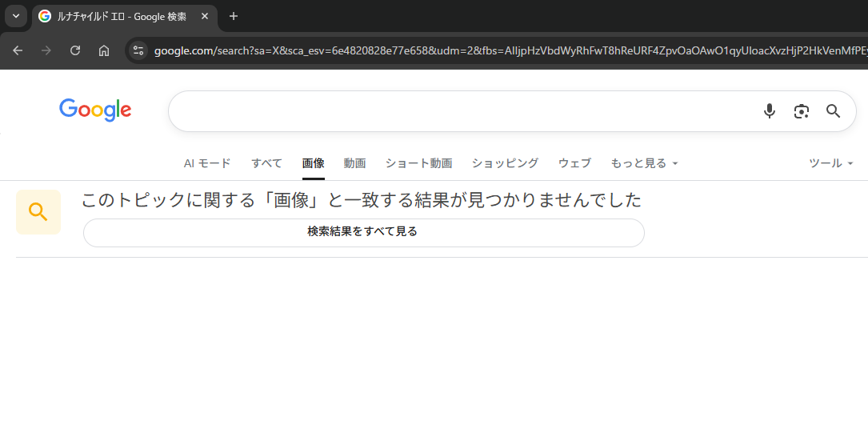Open Google Lens image search icon
Image resolution: width=868 pixels, height=433 pixels.
(x=802, y=111)
